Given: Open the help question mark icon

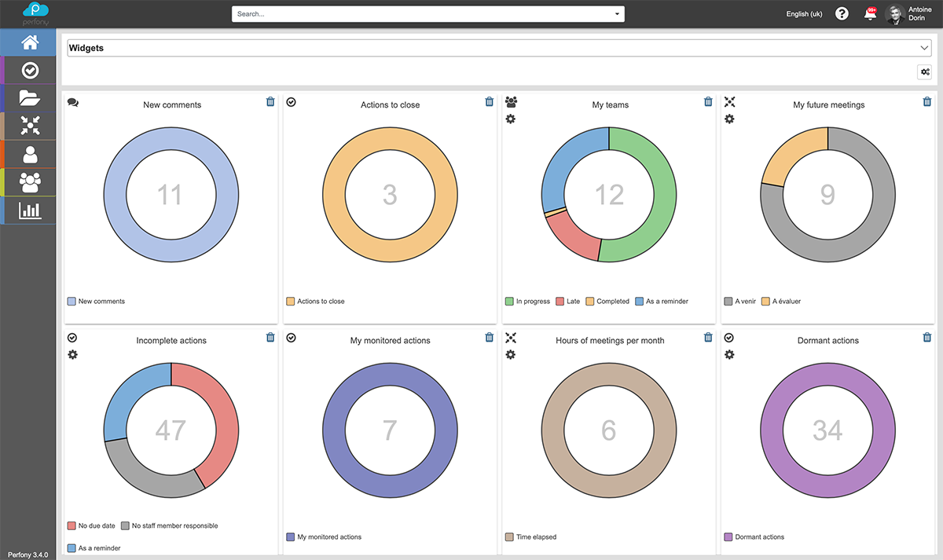Looking at the screenshot, I should click(x=842, y=14).
